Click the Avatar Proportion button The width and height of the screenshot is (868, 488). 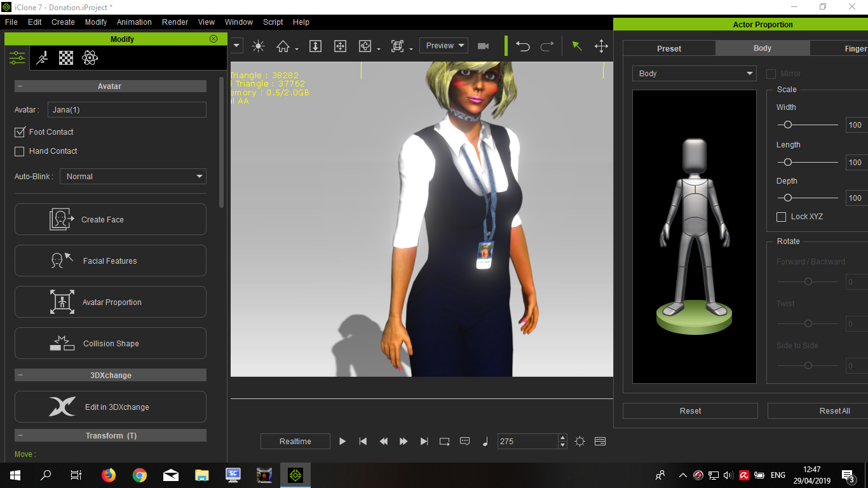click(111, 302)
